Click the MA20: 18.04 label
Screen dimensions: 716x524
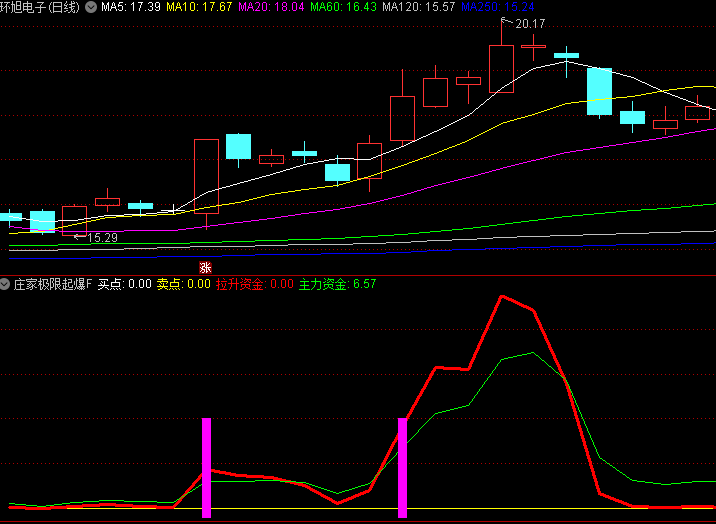pos(271,7)
